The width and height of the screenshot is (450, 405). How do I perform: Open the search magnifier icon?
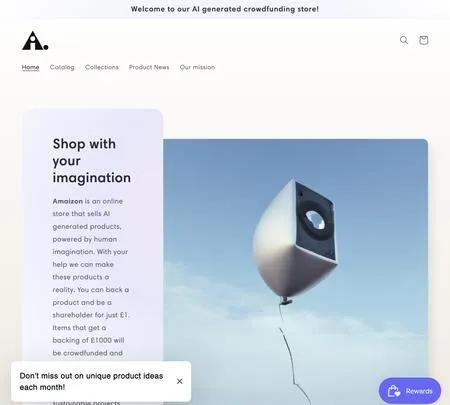coord(404,40)
